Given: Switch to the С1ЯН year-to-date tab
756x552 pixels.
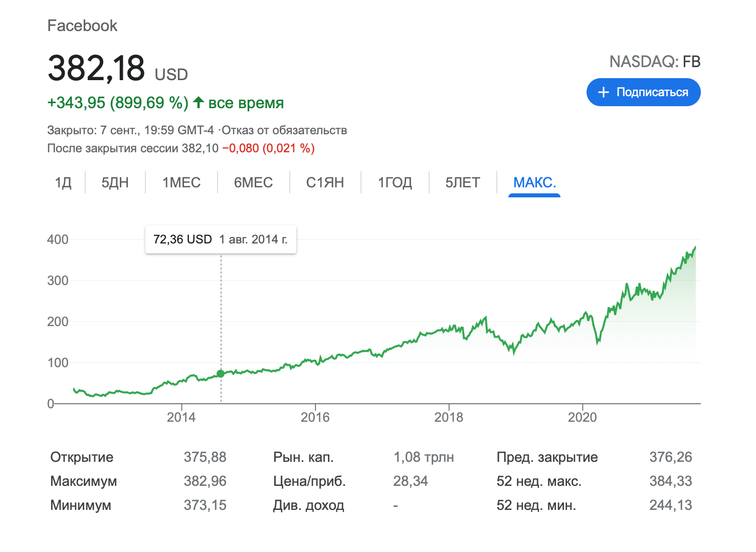Looking at the screenshot, I should point(325,182).
